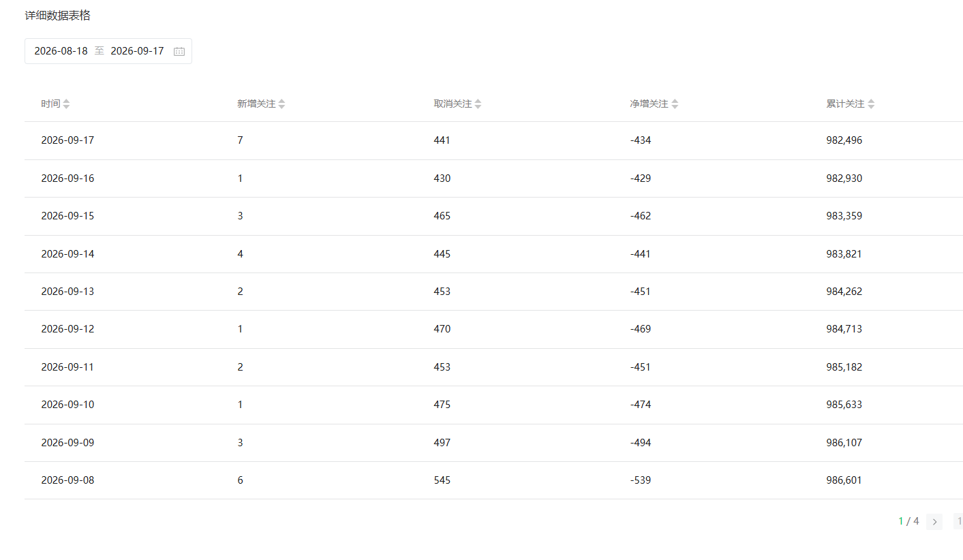Sort by 取消关注 column arrows
Image resolution: width=963 pixels, height=560 pixels.
478,104
